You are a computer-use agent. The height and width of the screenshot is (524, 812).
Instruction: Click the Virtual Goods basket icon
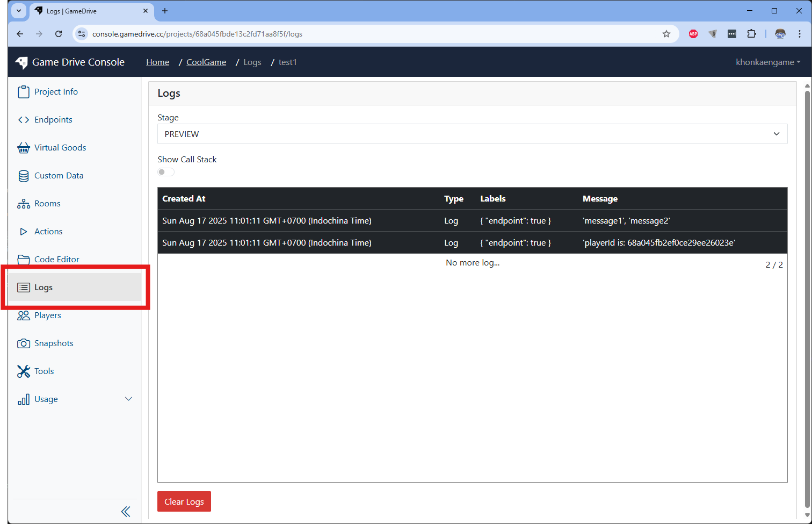point(24,148)
